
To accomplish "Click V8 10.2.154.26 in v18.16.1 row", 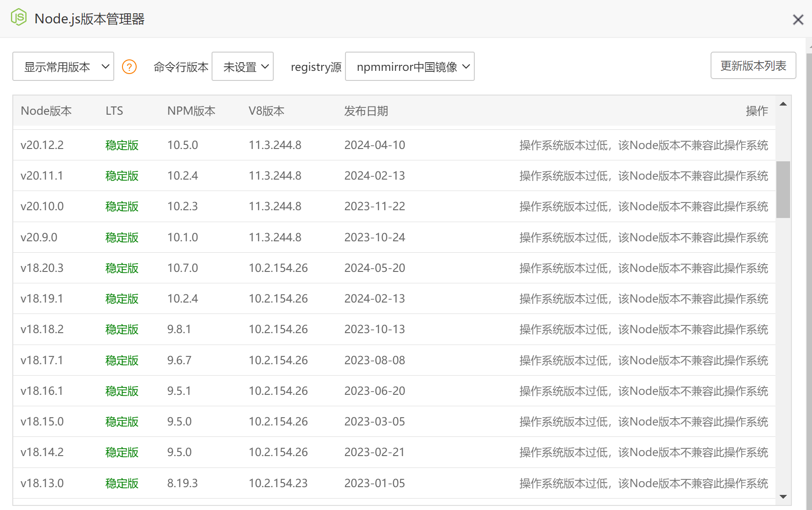I will tap(278, 391).
